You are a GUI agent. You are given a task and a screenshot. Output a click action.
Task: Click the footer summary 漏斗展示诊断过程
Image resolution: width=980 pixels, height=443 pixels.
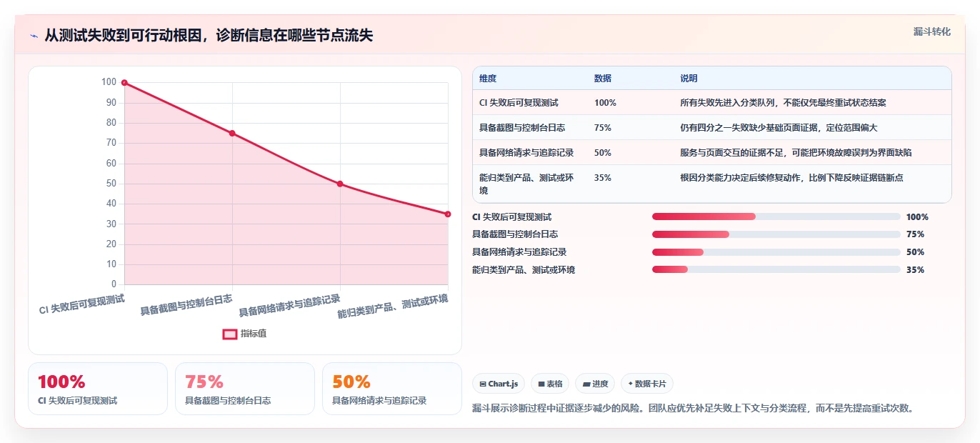[693, 409]
